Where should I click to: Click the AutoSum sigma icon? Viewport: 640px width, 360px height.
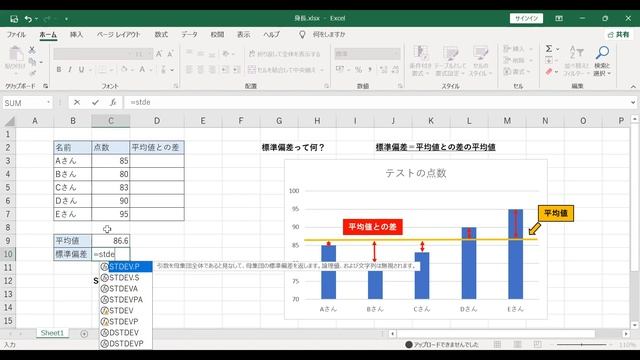click(549, 49)
